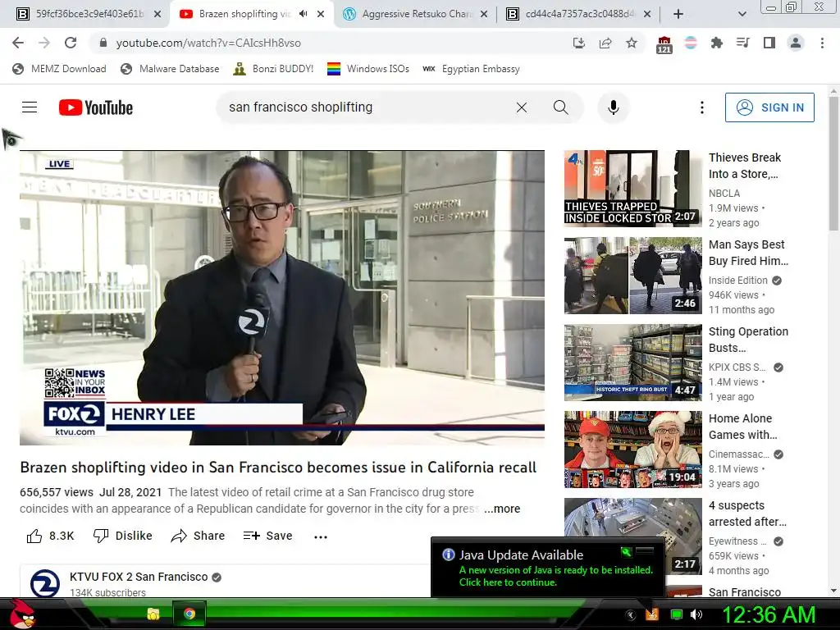Screen dimensions: 840x630
Task: Mute the Brazen shoplifting tab audio icon
Action: (x=304, y=14)
